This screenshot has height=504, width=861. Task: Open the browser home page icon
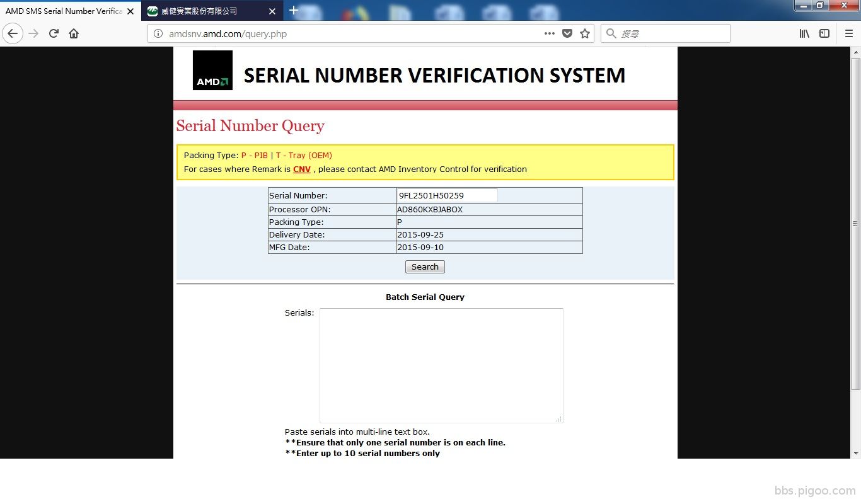(74, 33)
